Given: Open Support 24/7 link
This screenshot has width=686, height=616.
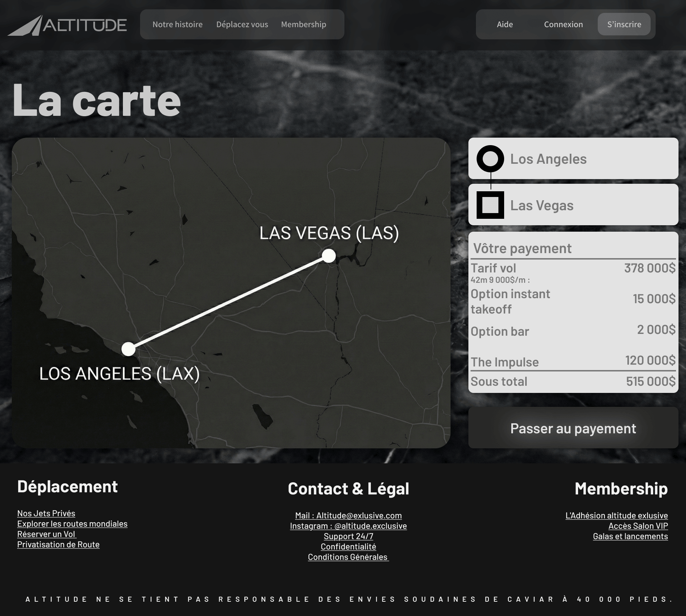Looking at the screenshot, I should click(x=348, y=536).
